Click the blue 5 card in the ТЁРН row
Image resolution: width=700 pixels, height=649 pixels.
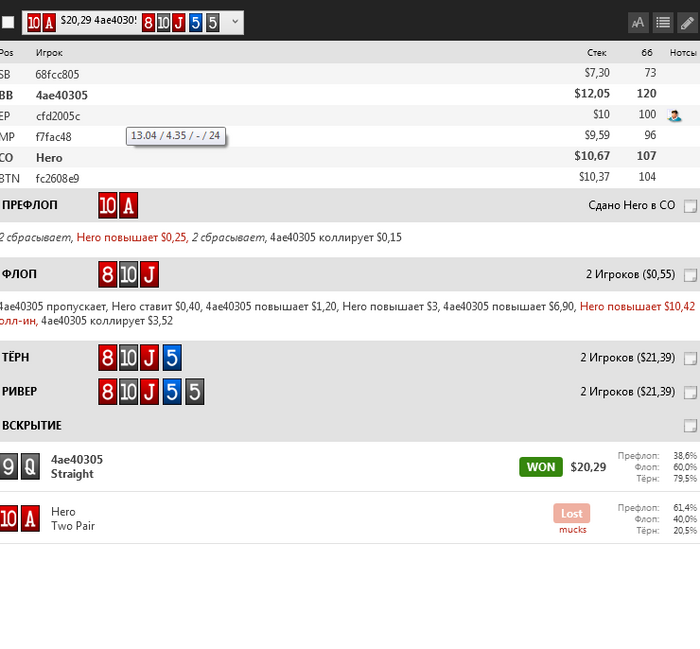pos(172,358)
